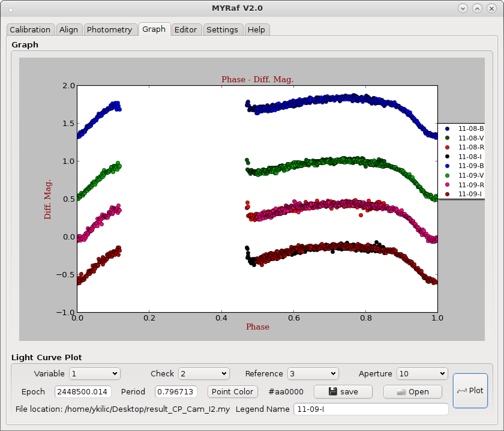This screenshot has height=431, width=504.
Task: Click the Plot button
Action: [470, 391]
